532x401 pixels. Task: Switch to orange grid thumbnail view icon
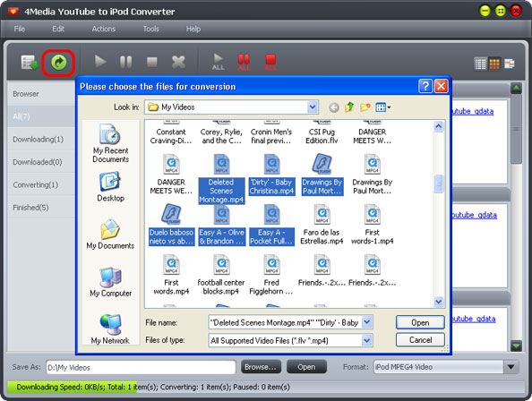(494, 64)
